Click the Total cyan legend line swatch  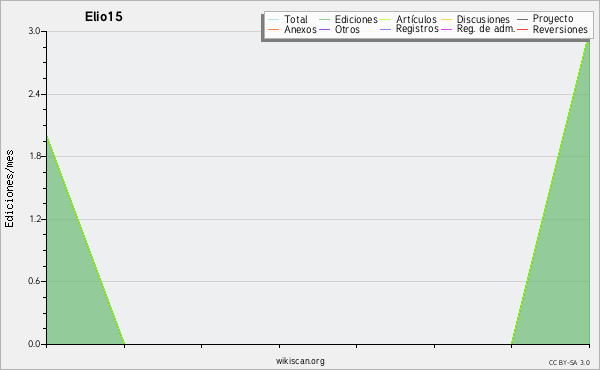tap(274, 20)
